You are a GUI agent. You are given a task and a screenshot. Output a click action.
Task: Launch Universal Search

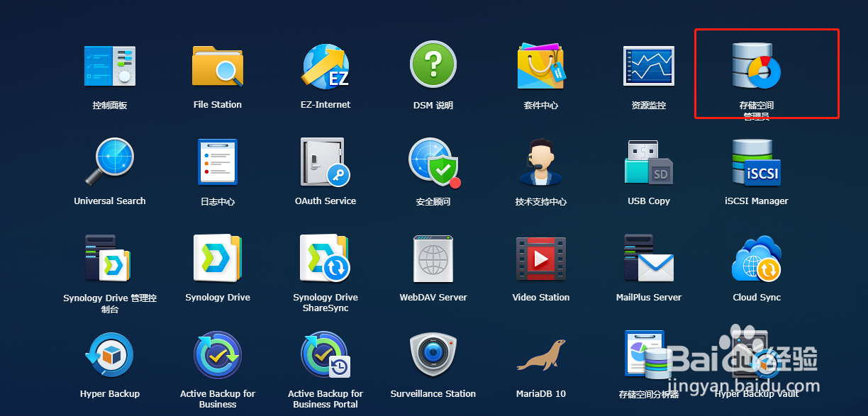(x=109, y=162)
